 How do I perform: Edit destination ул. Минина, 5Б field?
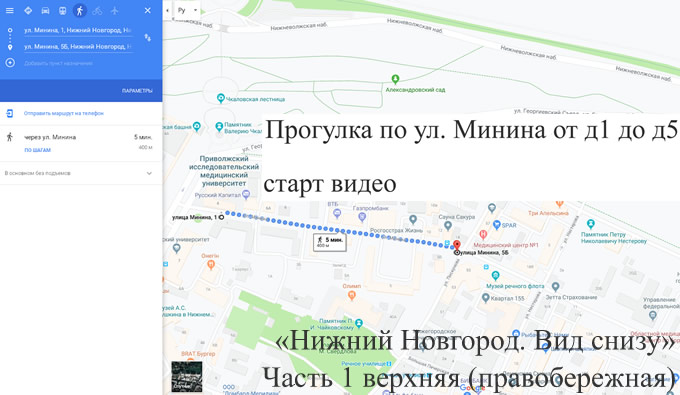click(x=78, y=46)
